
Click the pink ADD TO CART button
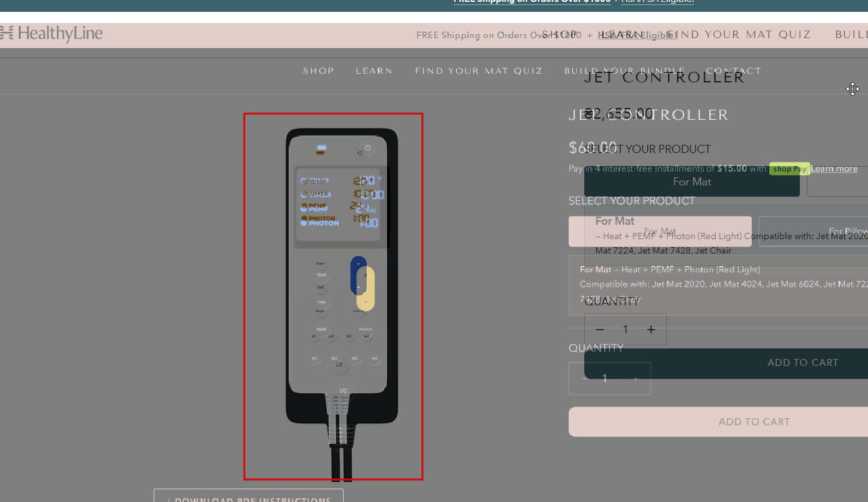pyautogui.click(x=718, y=422)
